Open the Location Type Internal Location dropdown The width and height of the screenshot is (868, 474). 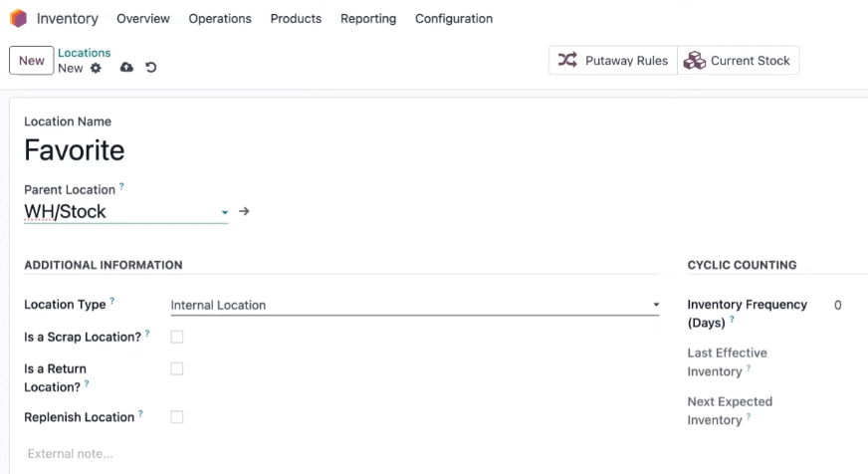(415, 305)
